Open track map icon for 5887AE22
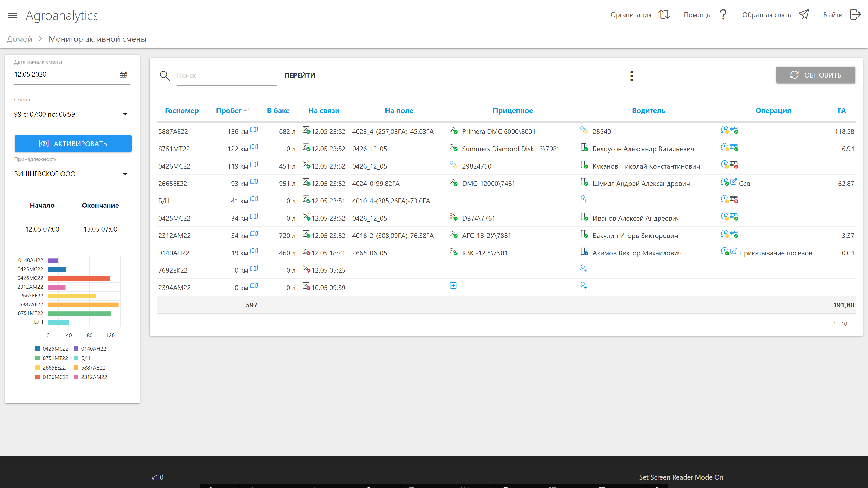The height and width of the screenshot is (488, 868). coord(254,130)
